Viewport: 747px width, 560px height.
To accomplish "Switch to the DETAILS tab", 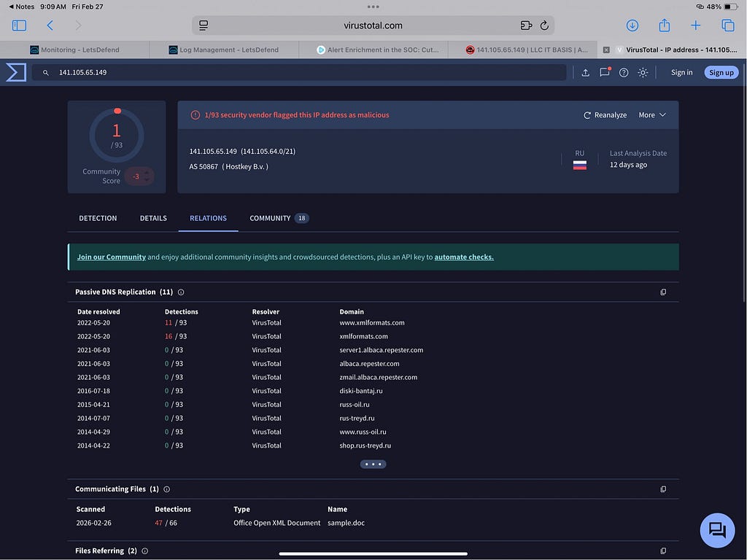I will pyautogui.click(x=153, y=218).
